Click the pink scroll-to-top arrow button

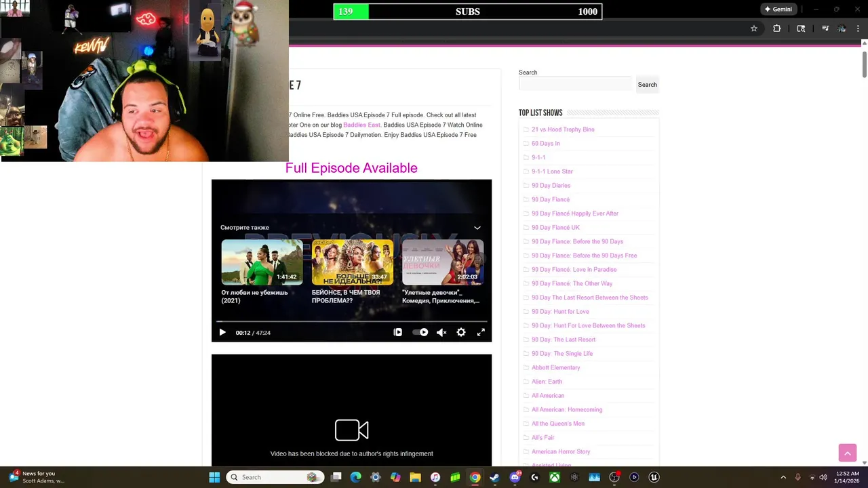pos(848,453)
